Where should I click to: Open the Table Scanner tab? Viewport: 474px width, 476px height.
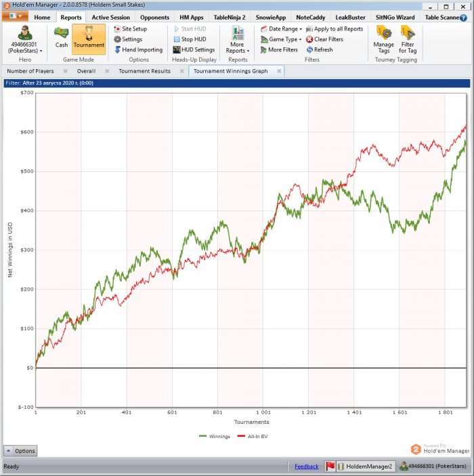click(x=441, y=18)
